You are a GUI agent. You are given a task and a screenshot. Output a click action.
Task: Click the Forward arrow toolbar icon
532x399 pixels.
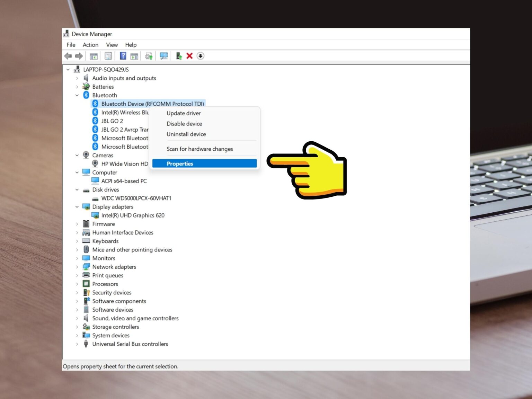(79, 56)
